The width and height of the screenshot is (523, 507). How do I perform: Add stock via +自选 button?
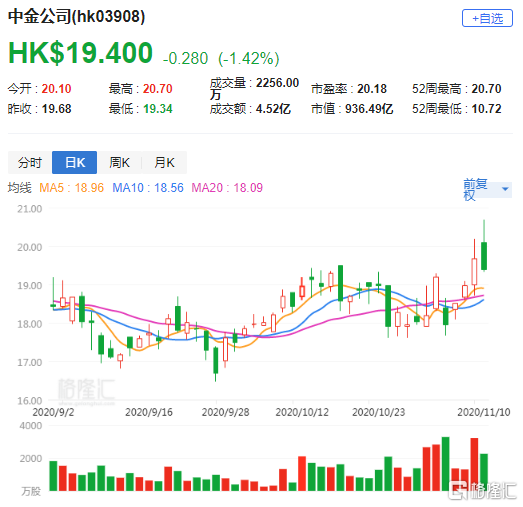point(487,18)
